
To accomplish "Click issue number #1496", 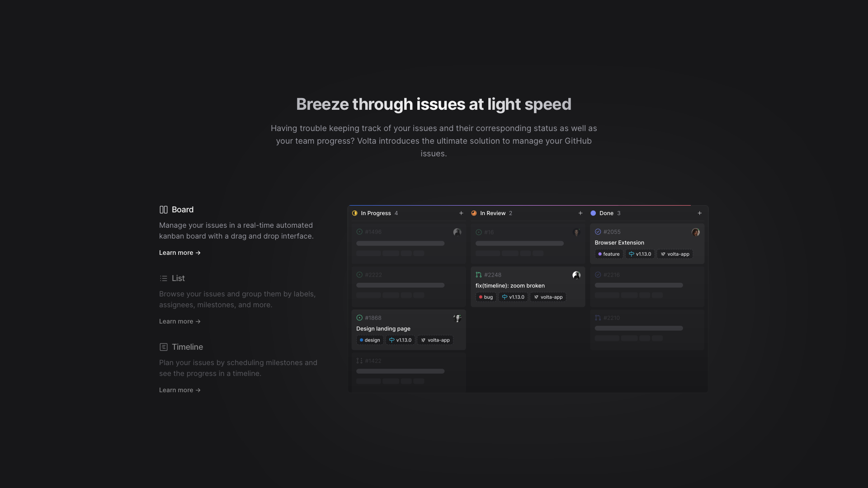I will 373,232.
